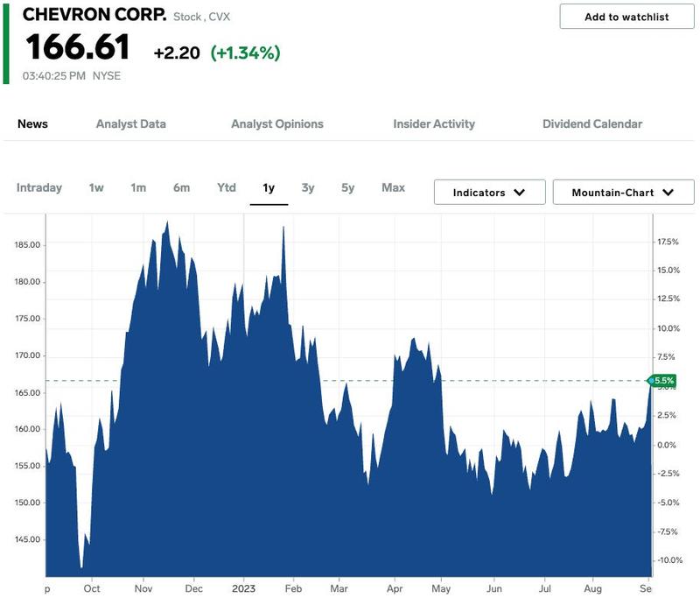Screen dimensions: 700x598
Task: Click the 2023 date axis label
Action: pyautogui.click(x=244, y=588)
